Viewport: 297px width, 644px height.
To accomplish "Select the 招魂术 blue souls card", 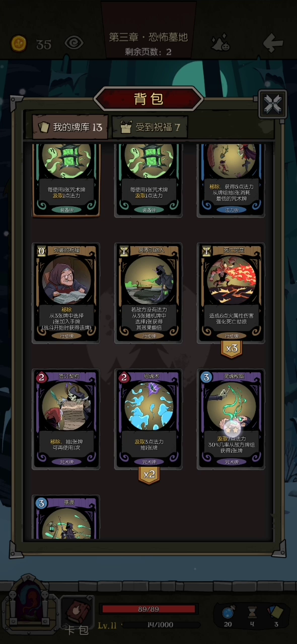I will pyautogui.click(x=148, y=419).
